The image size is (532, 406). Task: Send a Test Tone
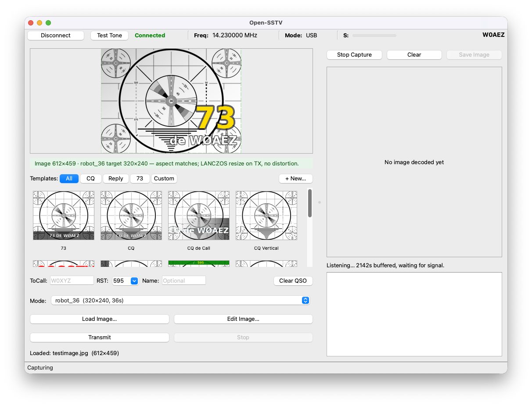110,36
